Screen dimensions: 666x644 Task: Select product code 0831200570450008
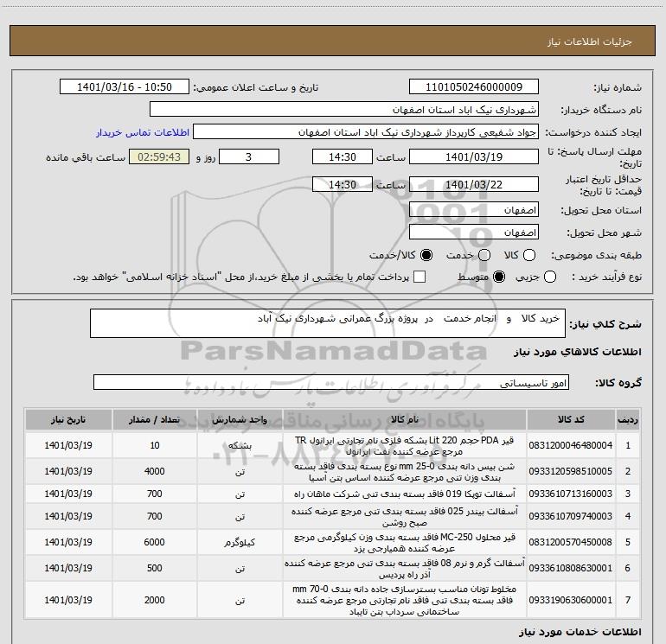point(571,542)
